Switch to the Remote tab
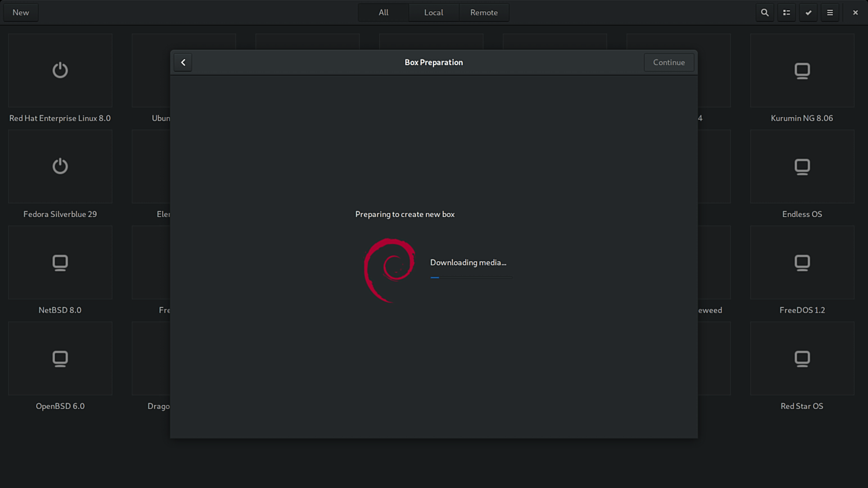 [x=484, y=13]
